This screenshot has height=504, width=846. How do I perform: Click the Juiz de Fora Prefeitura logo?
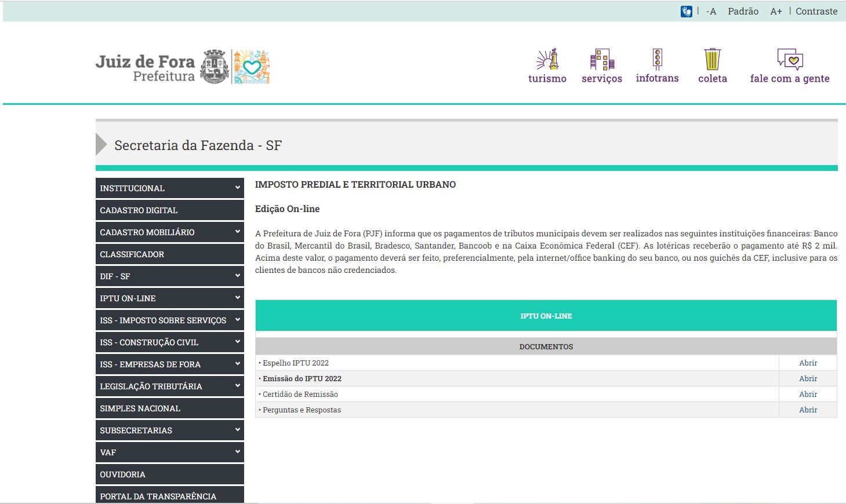click(x=145, y=68)
